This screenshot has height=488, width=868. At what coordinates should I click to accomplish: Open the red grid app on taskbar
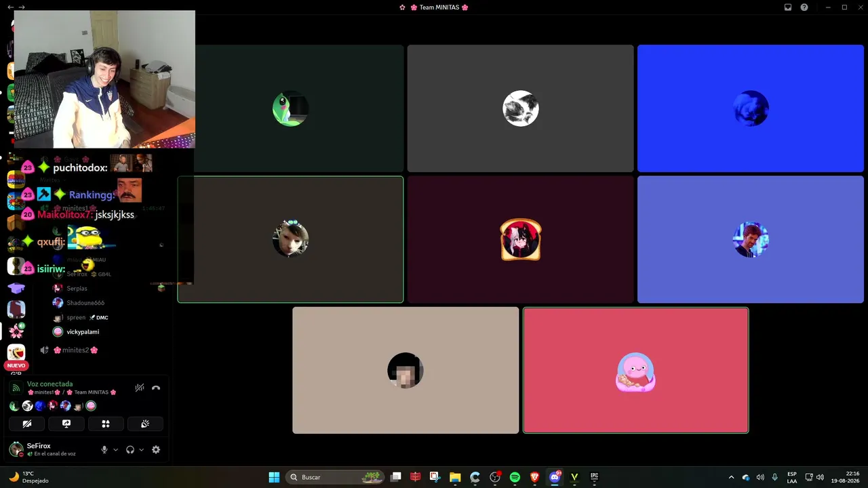click(x=416, y=477)
